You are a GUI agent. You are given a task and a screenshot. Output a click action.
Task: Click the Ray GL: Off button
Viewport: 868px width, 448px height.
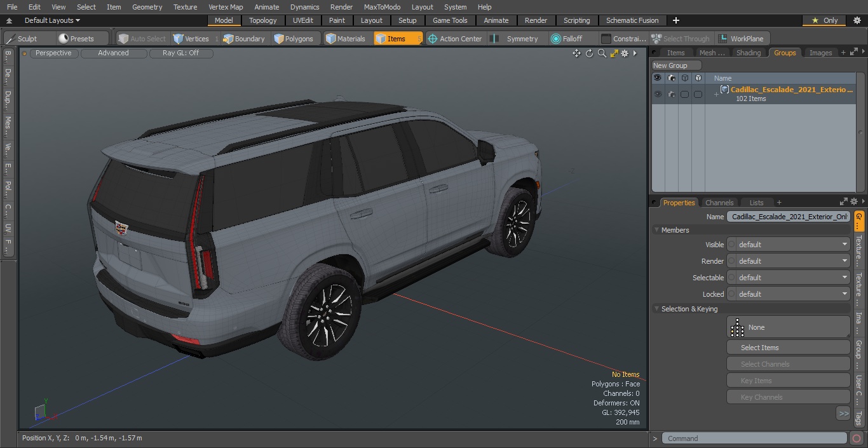tap(180, 53)
